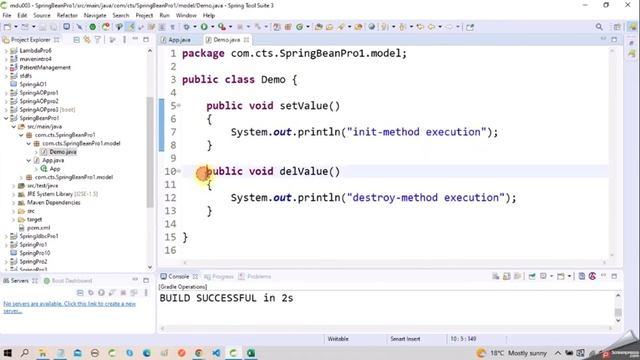Collapse the setValue method fold marker
Viewport: 640px width, 360px height.
(x=179, y=106)
